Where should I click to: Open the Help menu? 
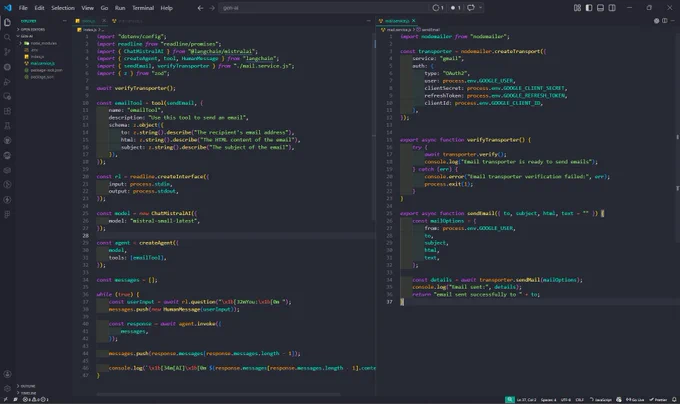tap(167, 8)
